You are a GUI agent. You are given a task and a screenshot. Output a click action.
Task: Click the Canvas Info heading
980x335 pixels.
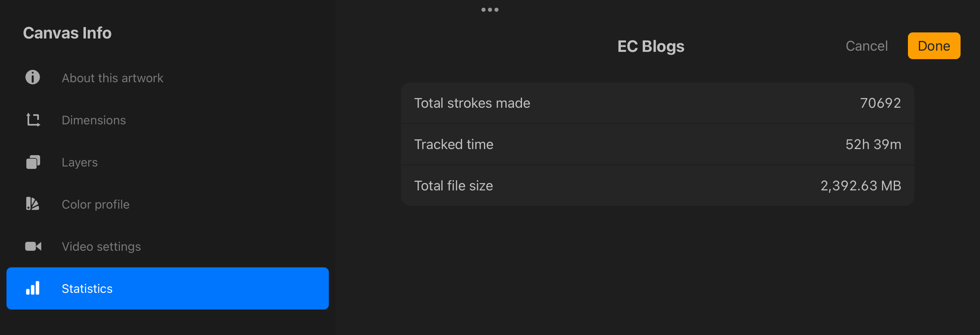tap(67, 33)
